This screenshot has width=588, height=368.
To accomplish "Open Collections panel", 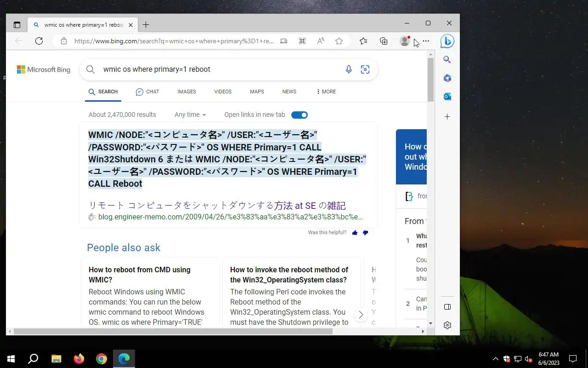I will [x=384, y=41].
